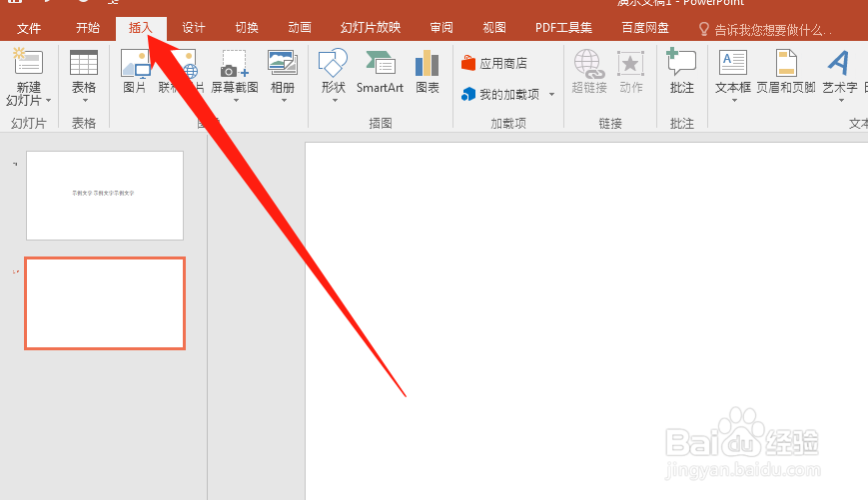Click Header and Footer (页眉和页脚) icon
Image resolution: width=868 pixels, height=500 pixels.
[786, 63]
